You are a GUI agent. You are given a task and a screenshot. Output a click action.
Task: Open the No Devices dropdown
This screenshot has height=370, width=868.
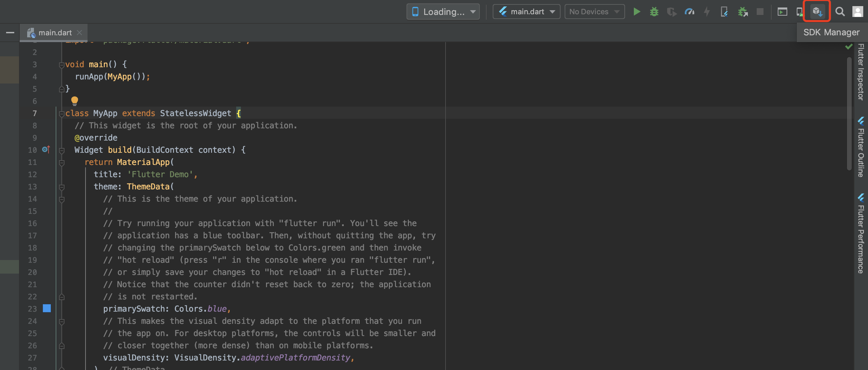click(x=595, y=12)
